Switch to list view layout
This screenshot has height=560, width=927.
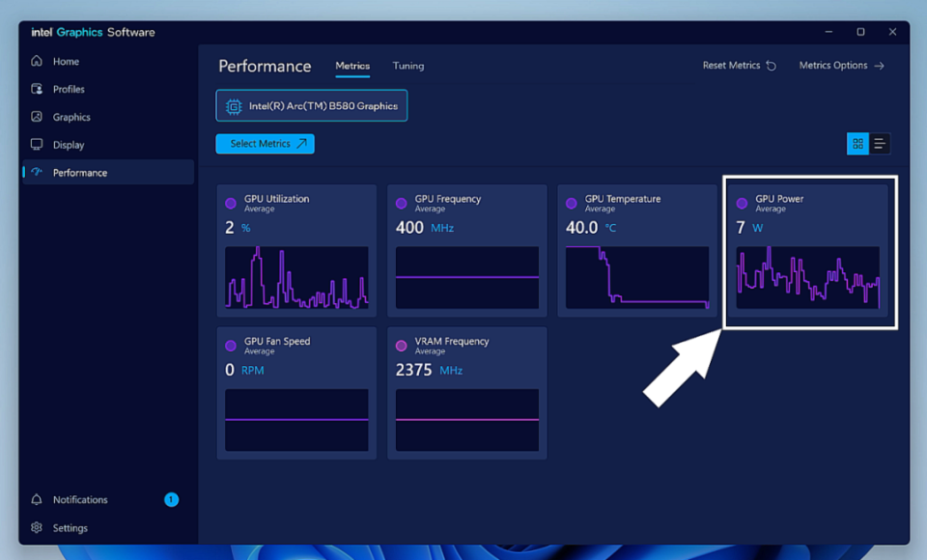(x=880, y=144)
